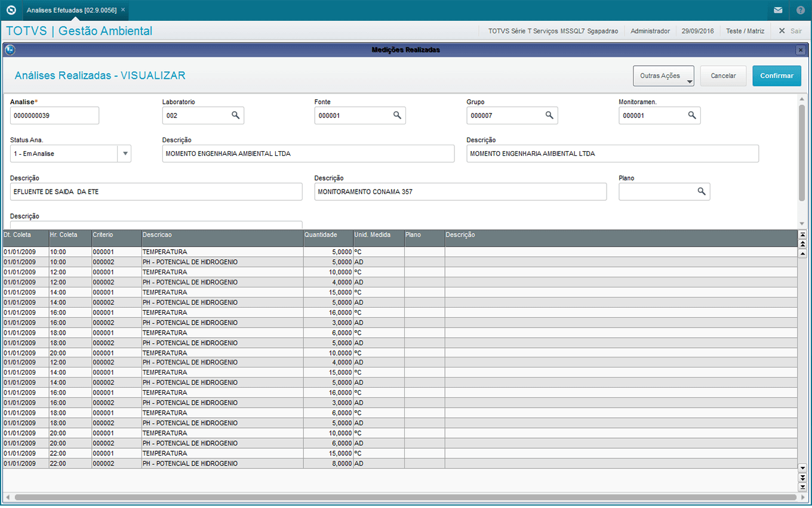Open the mail envelope icon
The image size is (812, 508).
[x=778, y=10]
